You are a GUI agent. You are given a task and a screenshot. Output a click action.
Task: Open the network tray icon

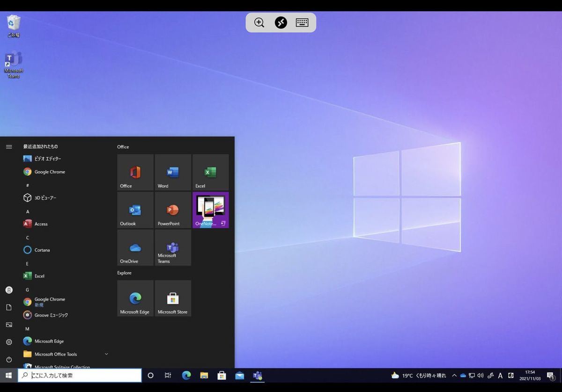click(472, 375)
